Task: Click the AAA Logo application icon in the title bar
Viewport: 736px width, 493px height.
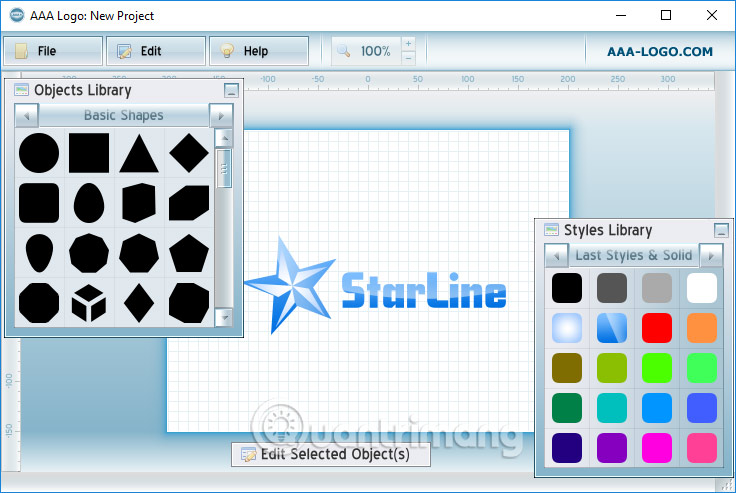Action: (16, 15)
